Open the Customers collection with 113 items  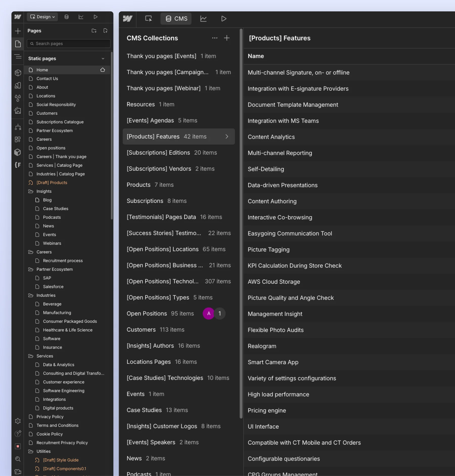(179, 330)
